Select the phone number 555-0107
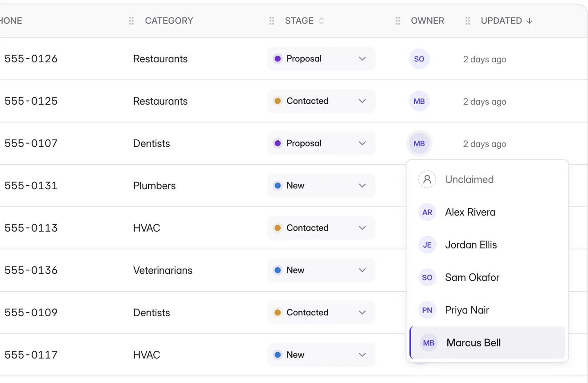Viewport: 588px width, 383px height. (31, 143)
